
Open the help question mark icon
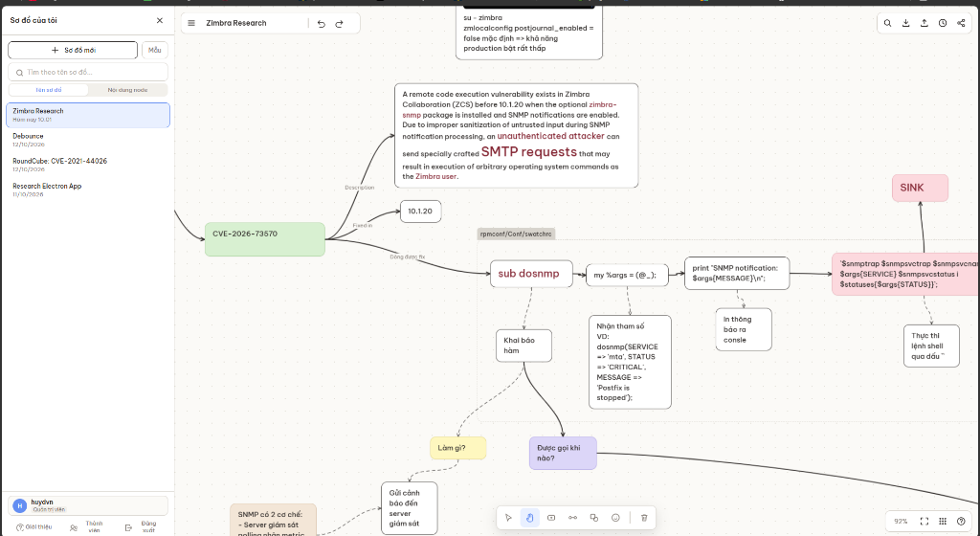click(x=961, y=521)
